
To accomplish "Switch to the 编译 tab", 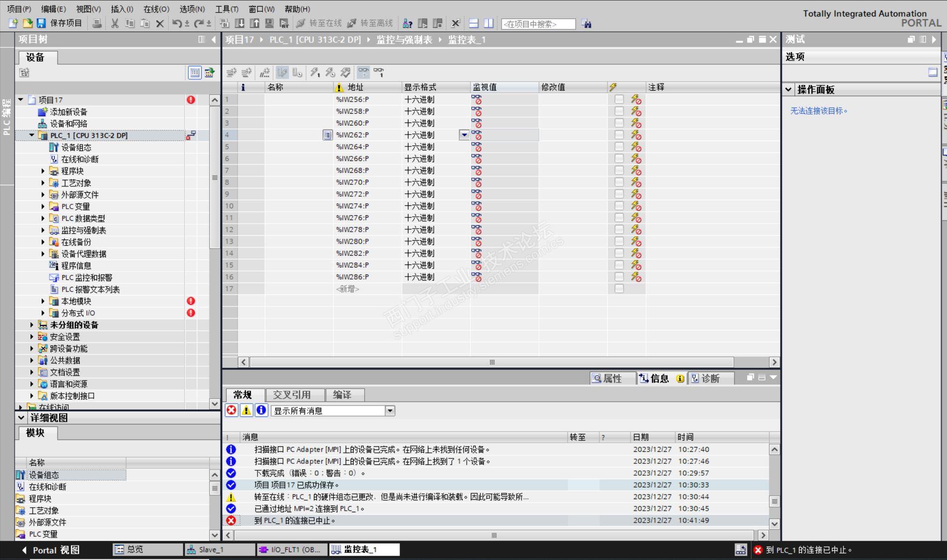I will (x=345, y=395).
